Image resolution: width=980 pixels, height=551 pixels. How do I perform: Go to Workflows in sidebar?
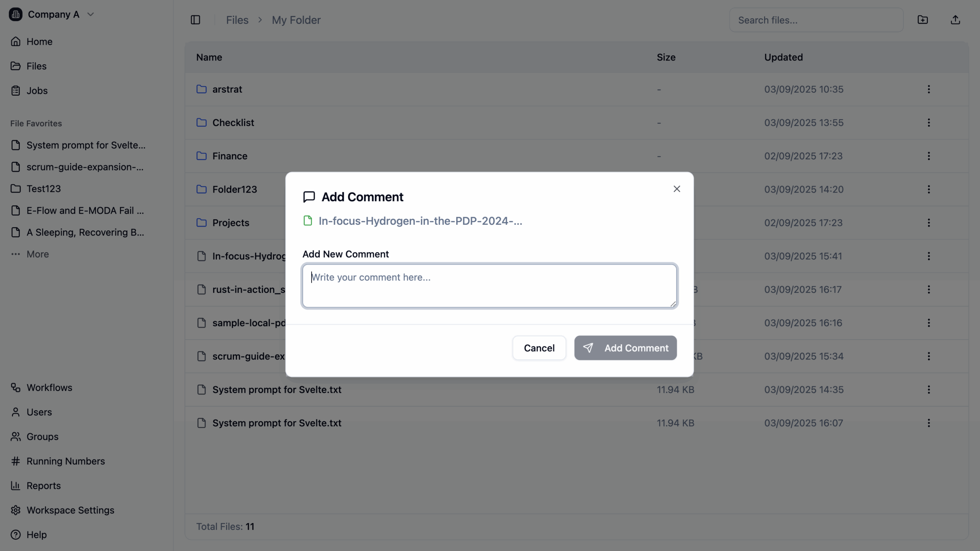pyautogui.click(x=49, y=387)
